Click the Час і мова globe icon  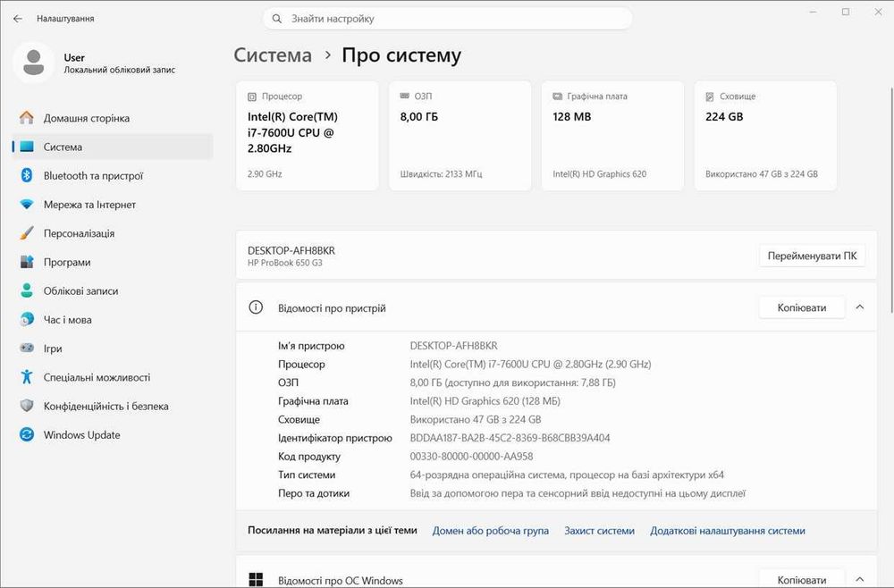26,319
